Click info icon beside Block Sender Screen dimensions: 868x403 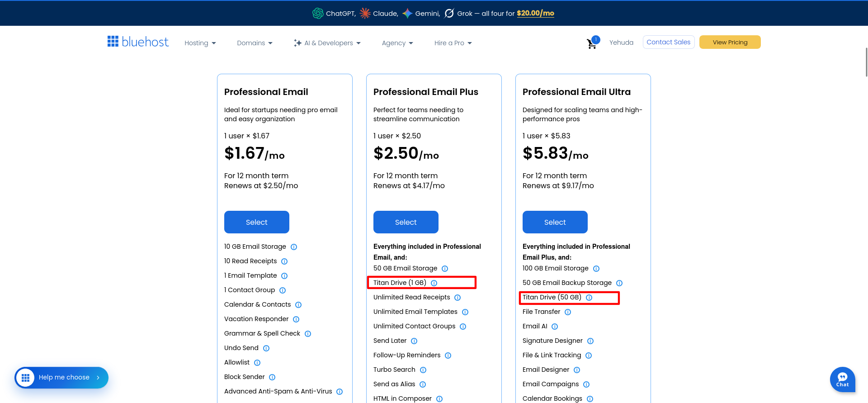pos(272,377)
